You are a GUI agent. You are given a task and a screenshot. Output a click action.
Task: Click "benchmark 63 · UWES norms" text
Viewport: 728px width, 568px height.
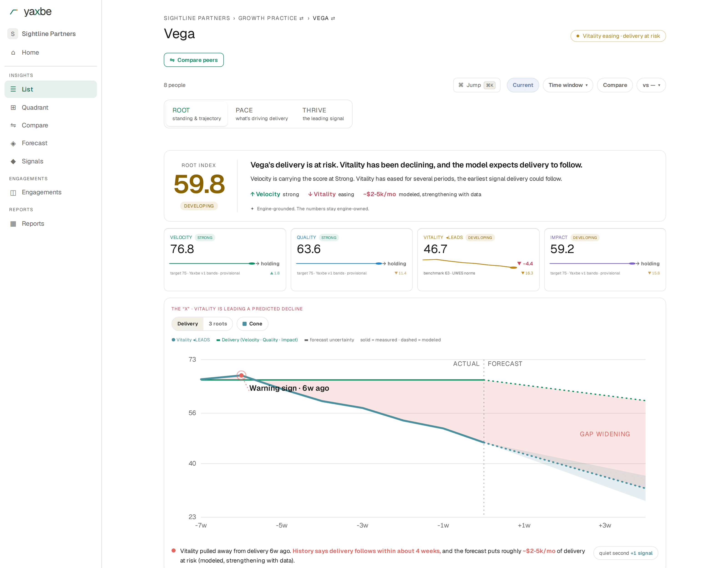(x=449, y=273)
